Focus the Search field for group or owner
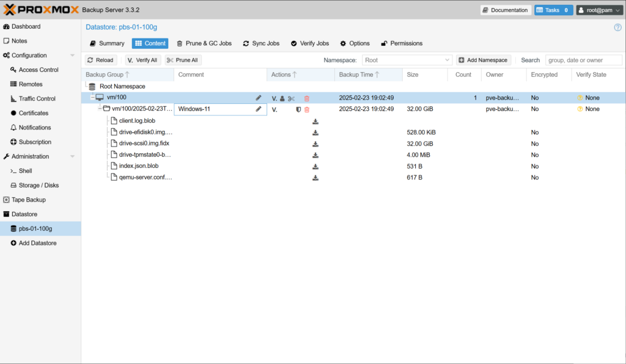The image size is (626, 364). click(583, 60)
